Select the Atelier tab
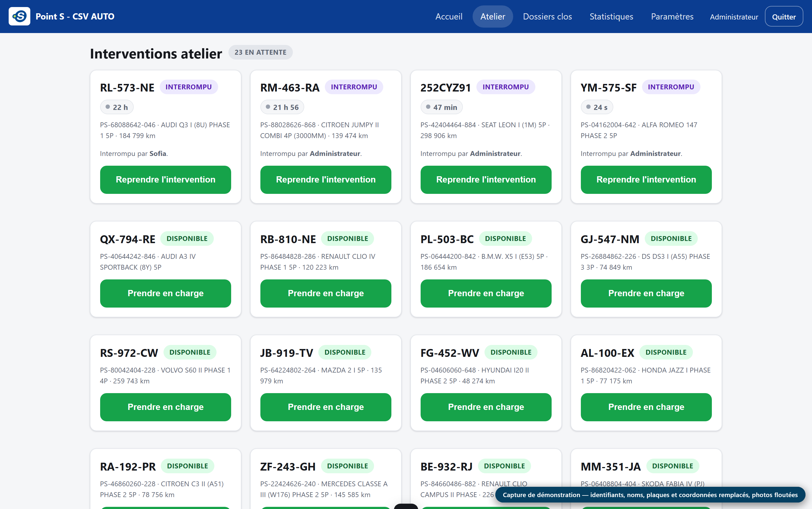Viewport: 812px width, 509px height. pos(492,17)
